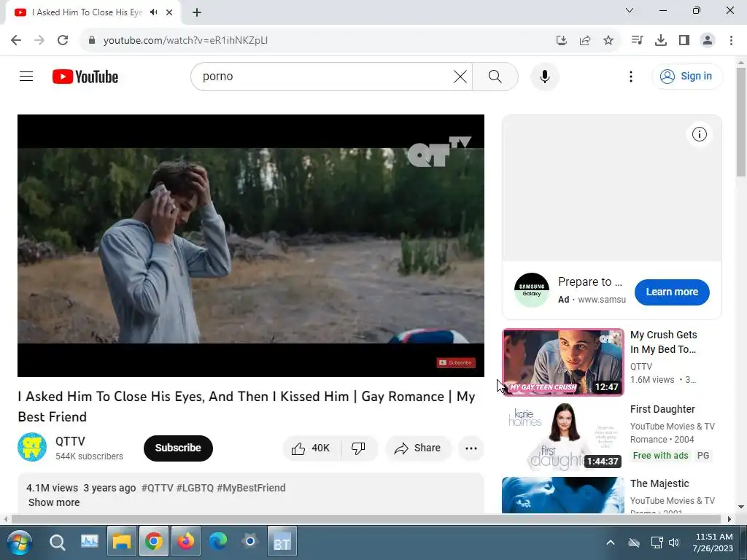This screenshot has height=560, width=747.
Task: Click the Sign in button
Action: coord(687,76)
